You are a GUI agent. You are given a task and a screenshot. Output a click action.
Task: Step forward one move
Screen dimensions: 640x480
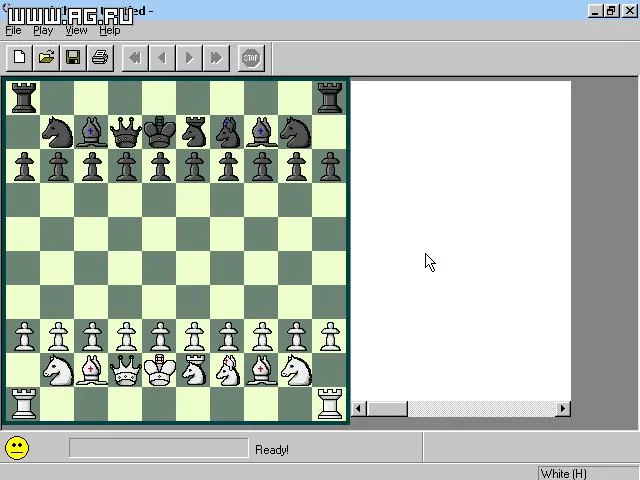[189, 58]
